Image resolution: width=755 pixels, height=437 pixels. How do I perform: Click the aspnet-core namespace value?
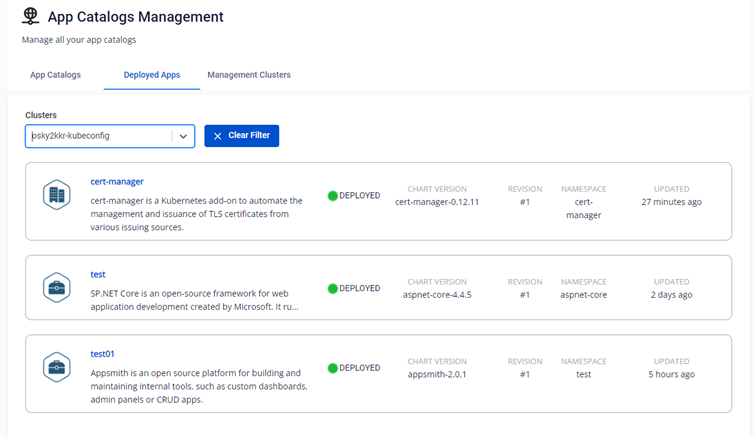point(584,294)
